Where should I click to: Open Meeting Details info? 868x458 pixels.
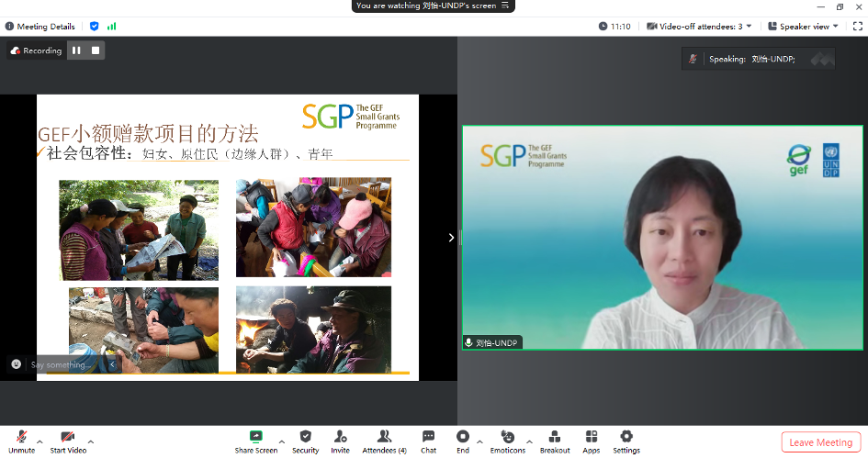(x=40, y=27)
